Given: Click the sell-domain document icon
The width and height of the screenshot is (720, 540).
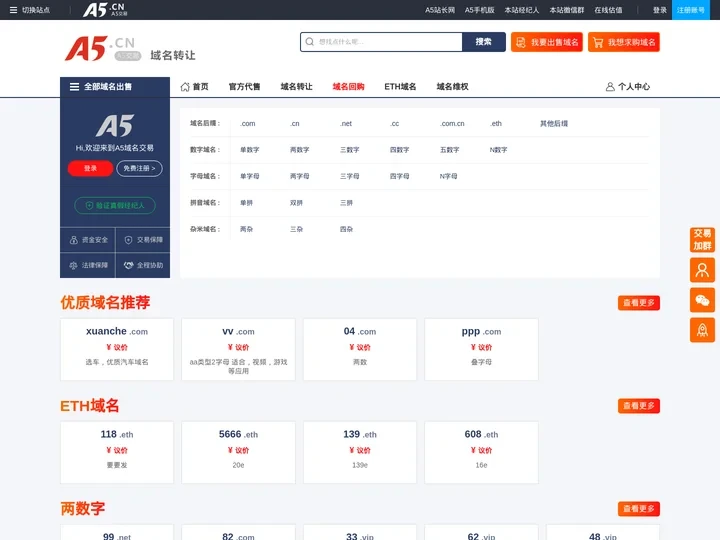Looking at the screenshot, I should point(521,42).
